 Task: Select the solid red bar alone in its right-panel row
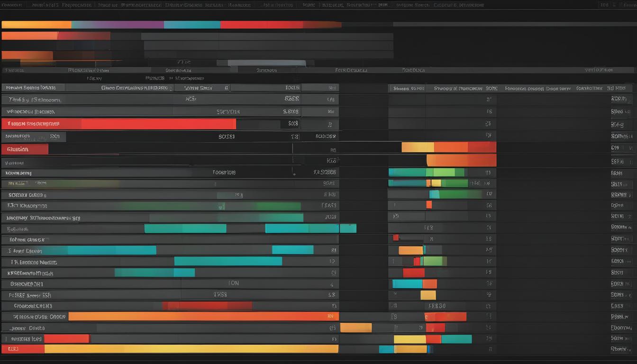(x=413, y=273)
